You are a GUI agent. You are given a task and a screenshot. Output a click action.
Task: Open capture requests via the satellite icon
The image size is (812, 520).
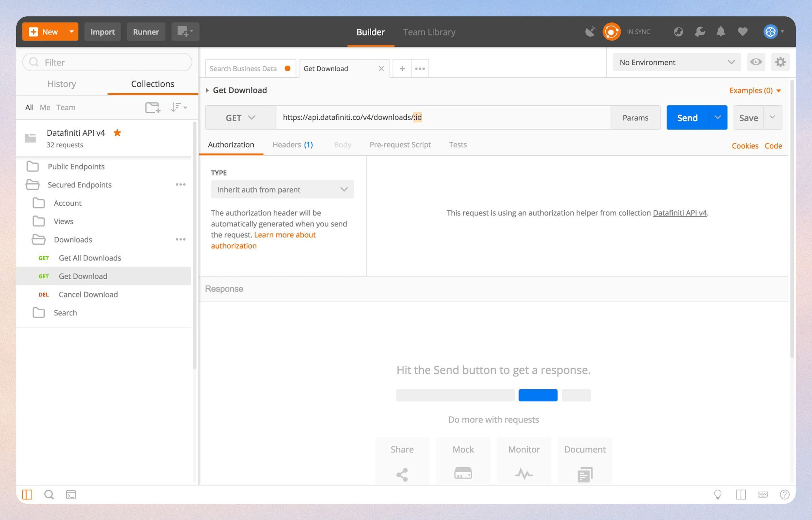point(590,31)
